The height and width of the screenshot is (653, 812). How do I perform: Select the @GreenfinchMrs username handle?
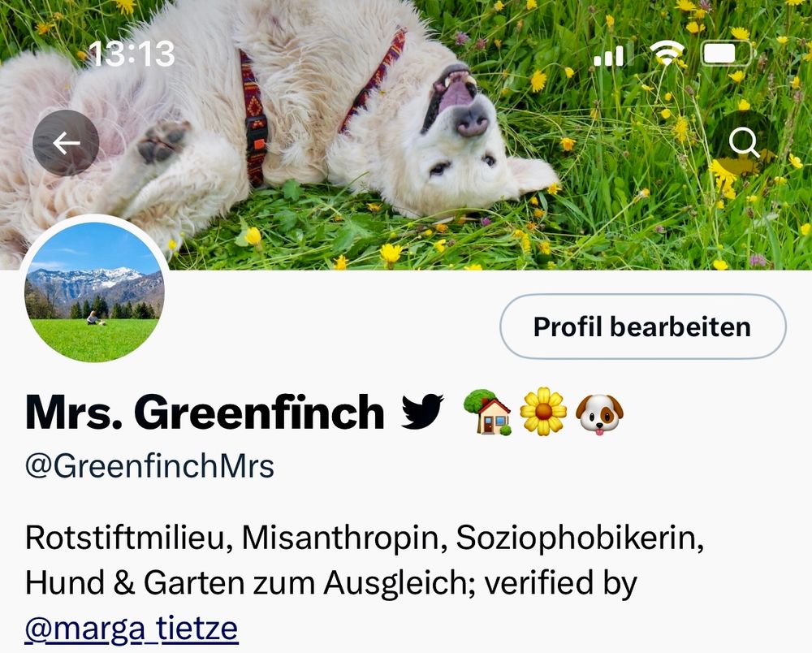pyautogui.click(x=149, y=465)
